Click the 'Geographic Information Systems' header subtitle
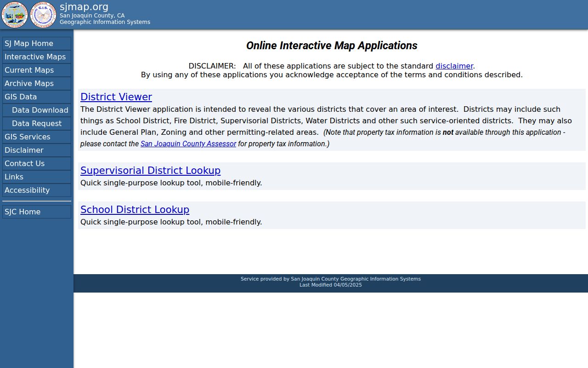The width and height of the screenshot is (588, 368). tap(105, 22)
